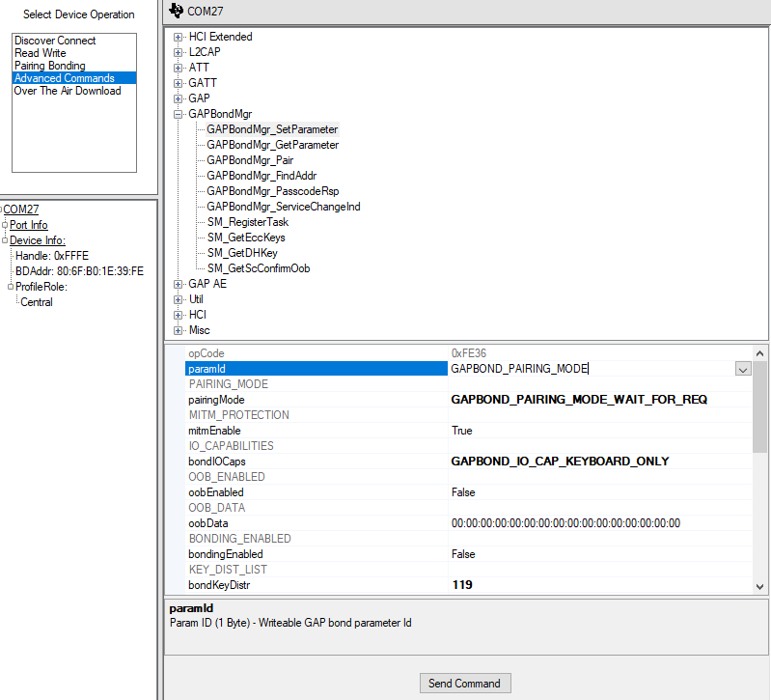Screen dimensions: 771x700
Task: Click the mitmEnable True value field
Action: 598,431
